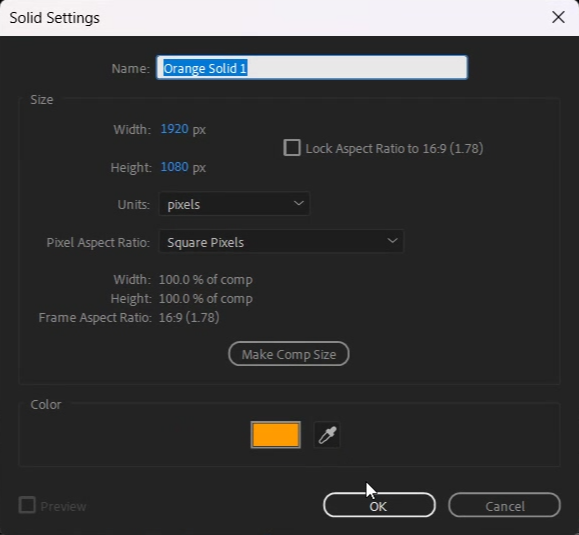
Task: Cancel the Solid Settings dialog
Action: (504, 505)
